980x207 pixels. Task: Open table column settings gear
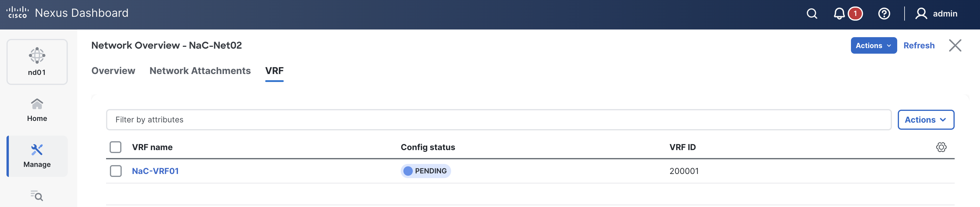tap(941, 147)
